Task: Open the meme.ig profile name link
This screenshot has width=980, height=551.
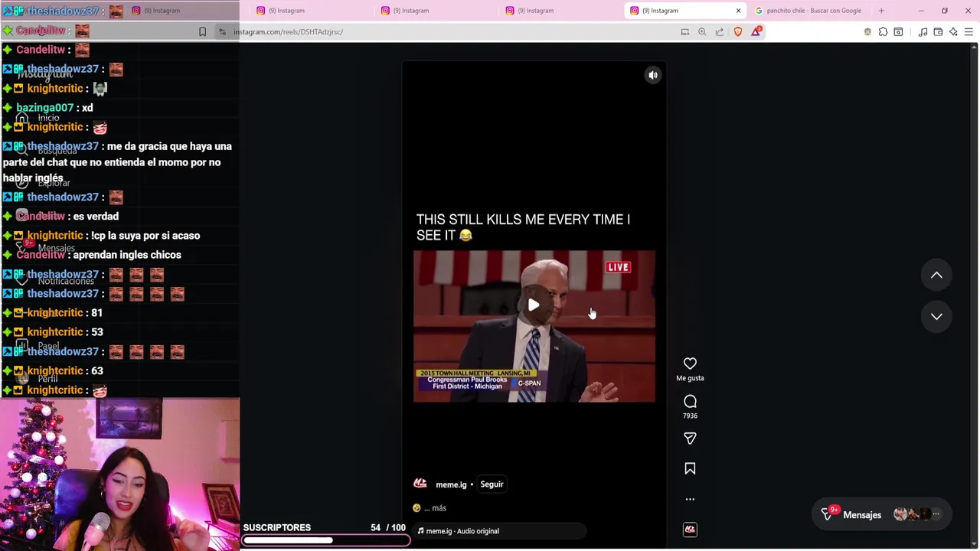Action: (451, 484)
